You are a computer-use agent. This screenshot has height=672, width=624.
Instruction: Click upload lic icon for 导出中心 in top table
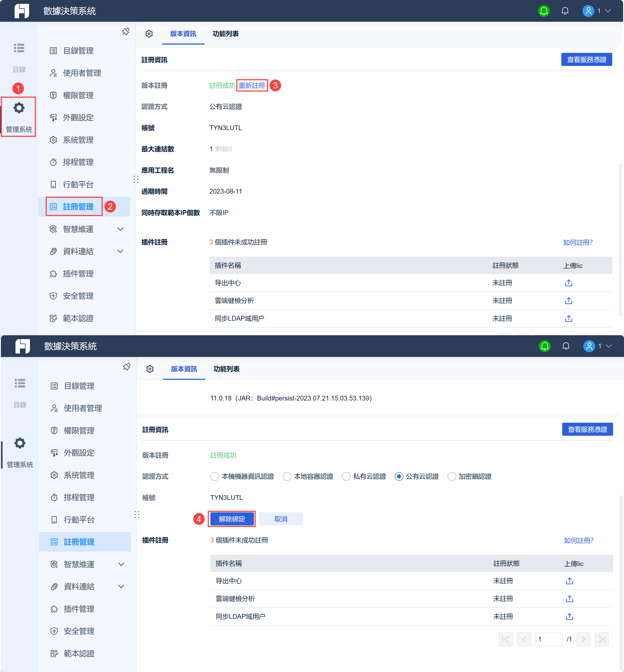569,283
